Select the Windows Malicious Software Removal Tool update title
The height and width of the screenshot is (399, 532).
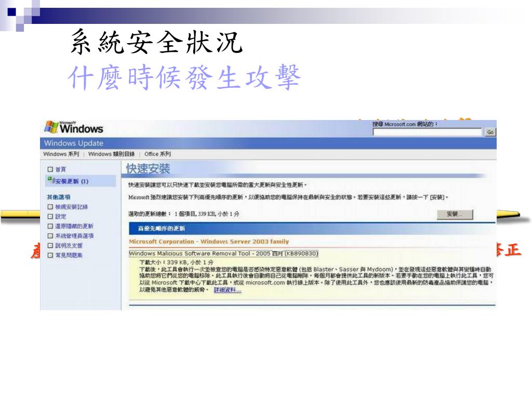pyautogui.click(x=223, y=254)
